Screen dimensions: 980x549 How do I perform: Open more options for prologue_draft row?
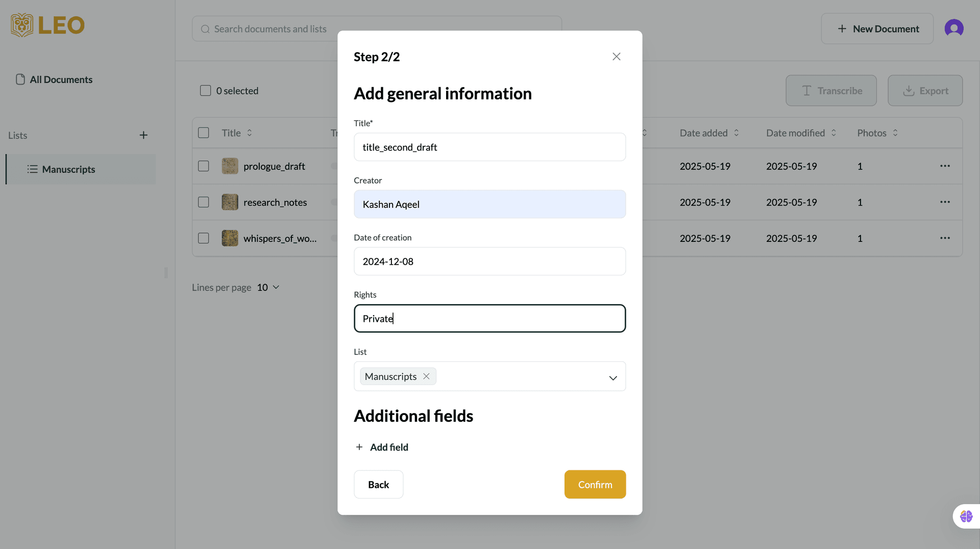click(945, 166)
